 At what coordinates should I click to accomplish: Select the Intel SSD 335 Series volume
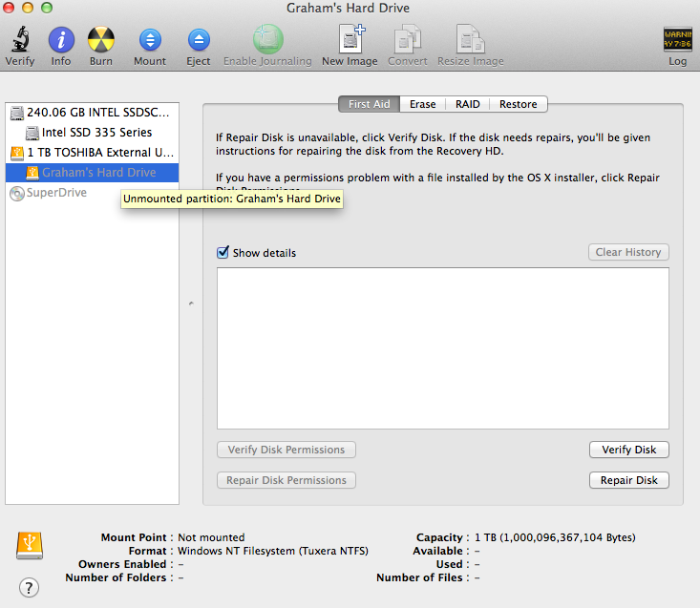[92, 133]
